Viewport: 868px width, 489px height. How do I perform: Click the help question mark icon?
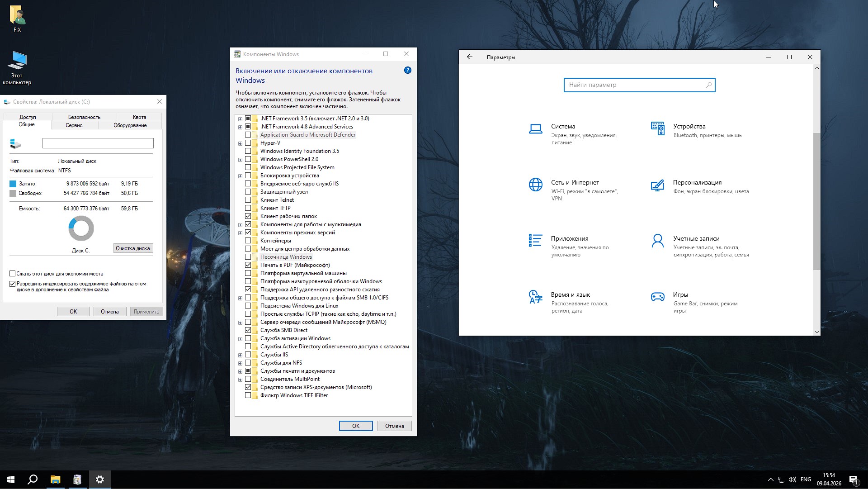coord(407,70)
